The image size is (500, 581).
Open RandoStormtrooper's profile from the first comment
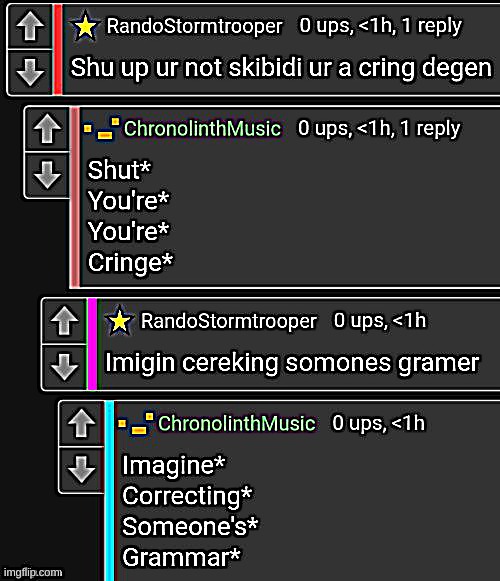195,26
